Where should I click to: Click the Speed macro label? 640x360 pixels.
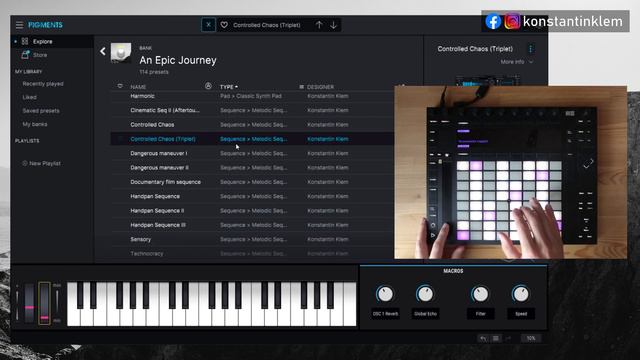521,314
